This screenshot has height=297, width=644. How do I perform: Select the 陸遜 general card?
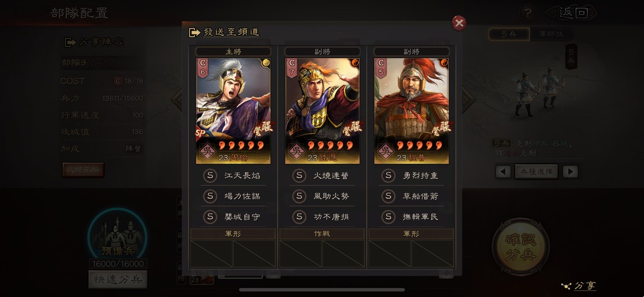coord(323,111)
